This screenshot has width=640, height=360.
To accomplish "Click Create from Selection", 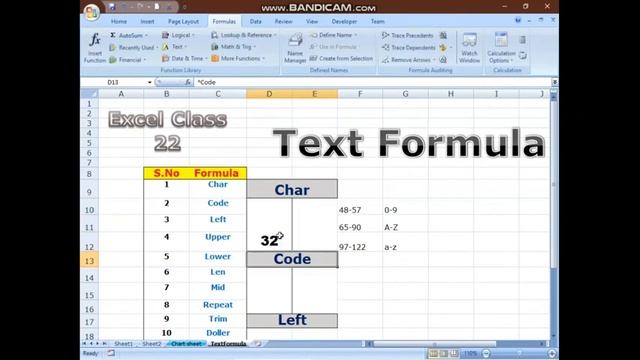I will click(x=341, y=58).
